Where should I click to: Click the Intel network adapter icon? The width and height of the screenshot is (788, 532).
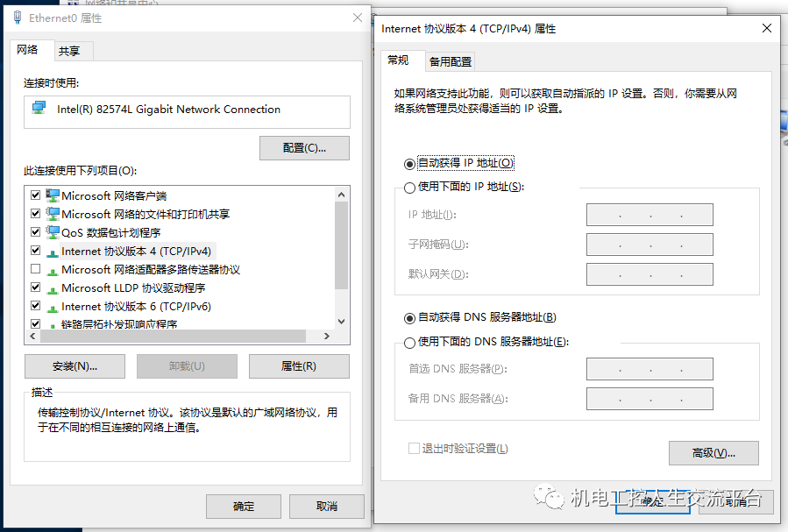pos(39,109)
